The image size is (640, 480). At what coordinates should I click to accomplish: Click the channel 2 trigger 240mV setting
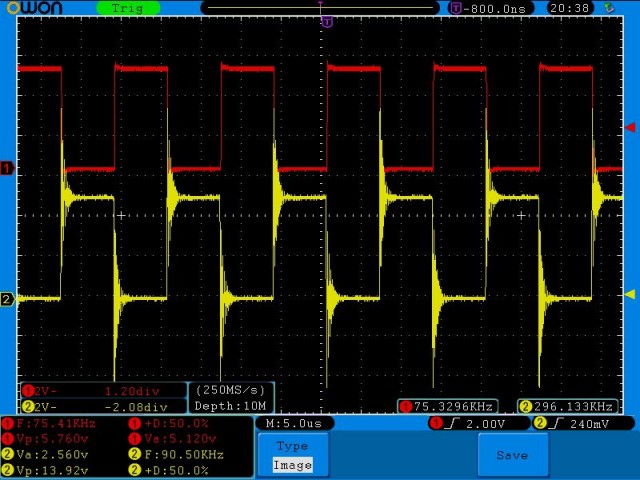tap(583, 424)
